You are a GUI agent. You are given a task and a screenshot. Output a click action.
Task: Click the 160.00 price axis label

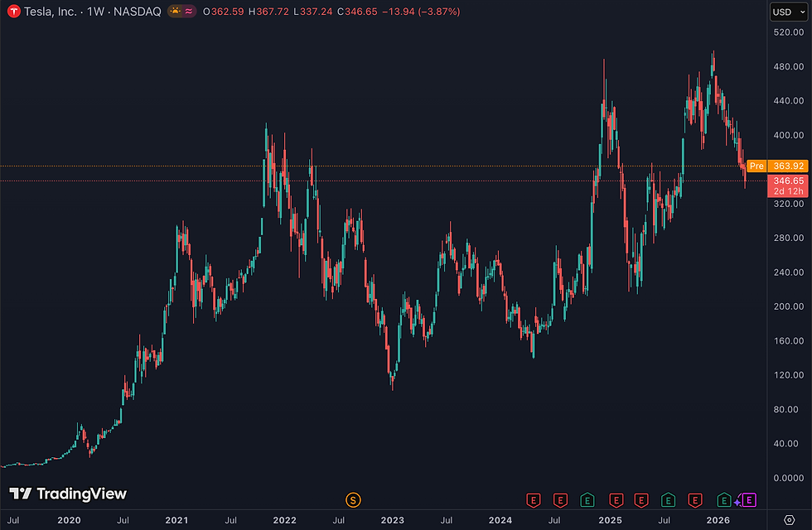(788, 340)
